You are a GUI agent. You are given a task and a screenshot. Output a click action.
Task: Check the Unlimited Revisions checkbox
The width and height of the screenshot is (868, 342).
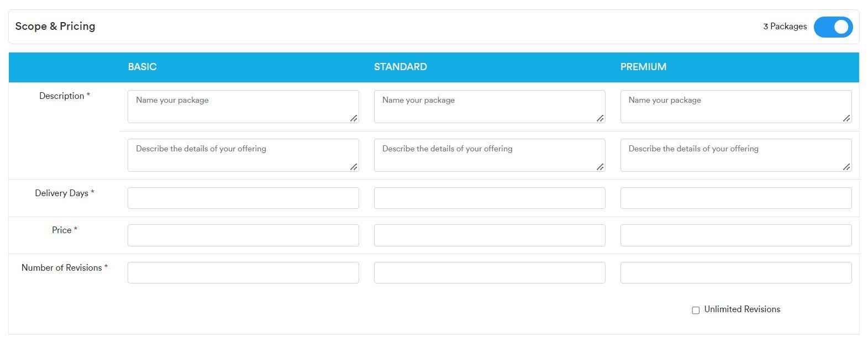pos(696,310)
